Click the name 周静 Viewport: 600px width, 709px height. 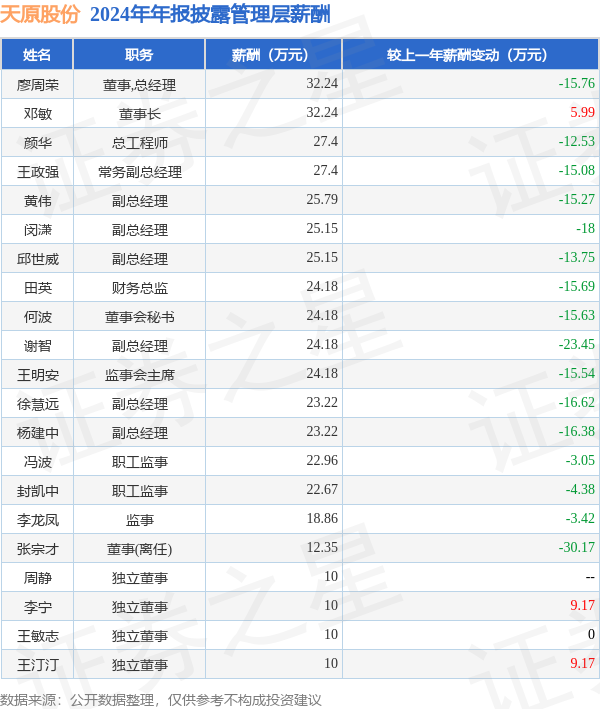click(x=38, y=577)
